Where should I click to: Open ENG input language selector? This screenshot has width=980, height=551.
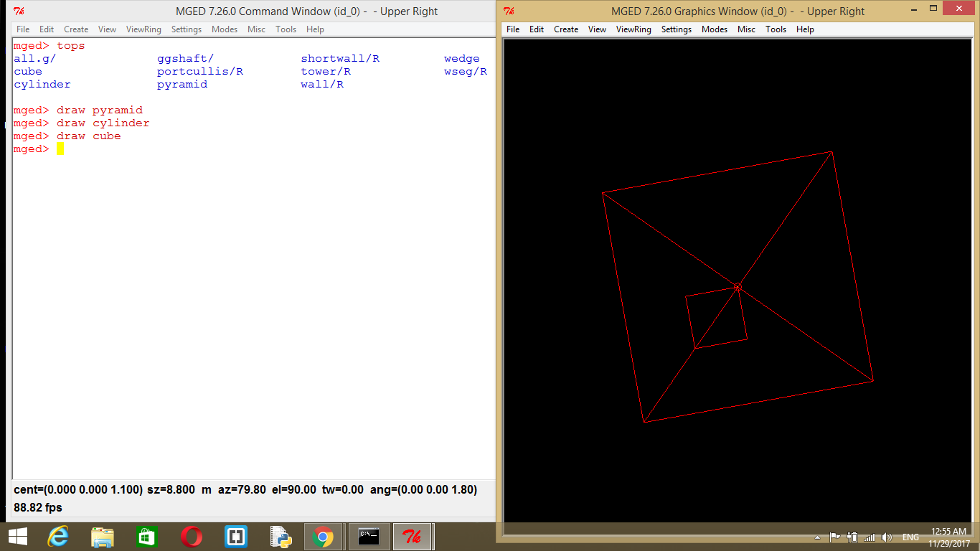(910, 537)
